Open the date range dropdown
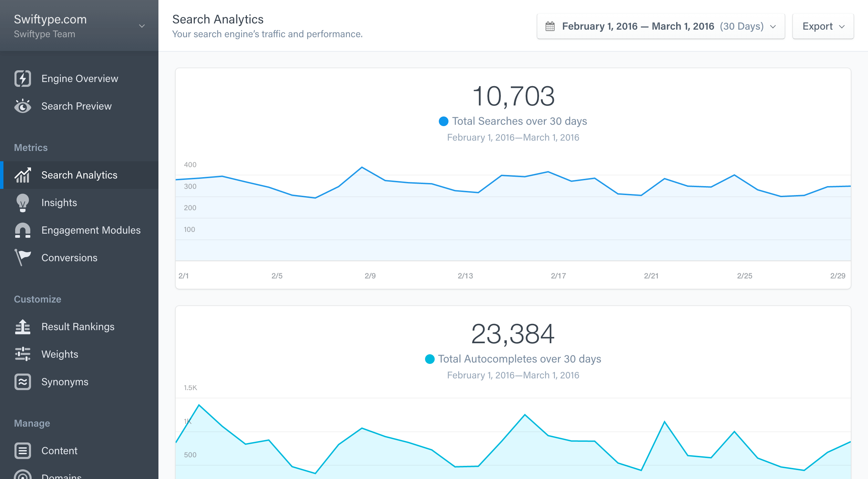Screen dimensions: 868x479 [661, 26]
